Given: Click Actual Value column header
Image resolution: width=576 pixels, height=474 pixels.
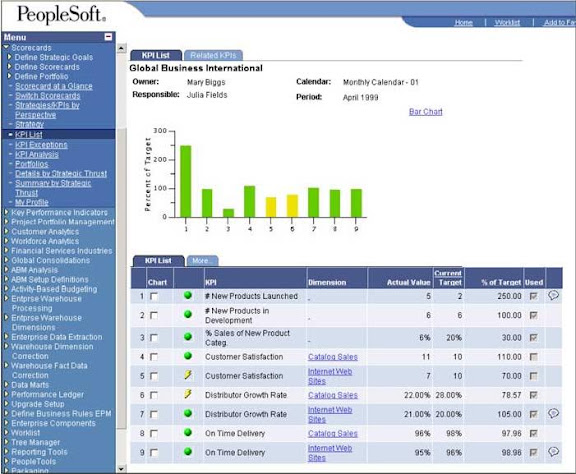Looking at the screenshot, I should (408, 282).
